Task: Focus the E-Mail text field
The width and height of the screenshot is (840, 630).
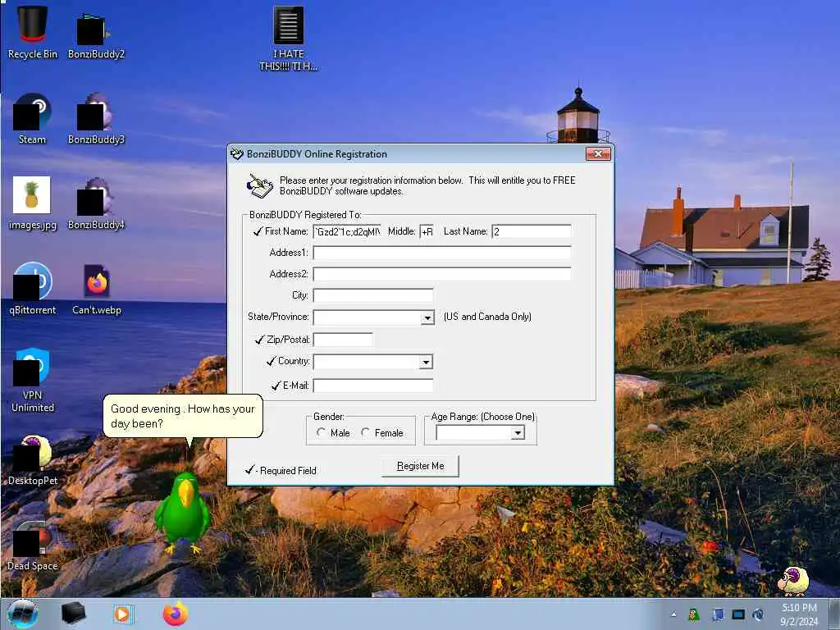Action: point(373,386)
